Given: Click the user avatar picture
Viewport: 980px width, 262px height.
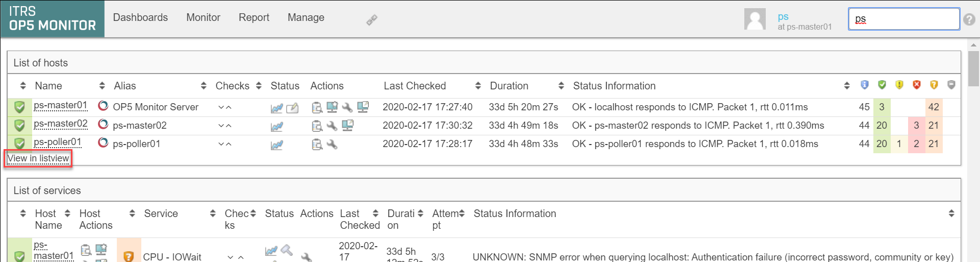Looking at the screenshot, I should (x=755, y=19).
